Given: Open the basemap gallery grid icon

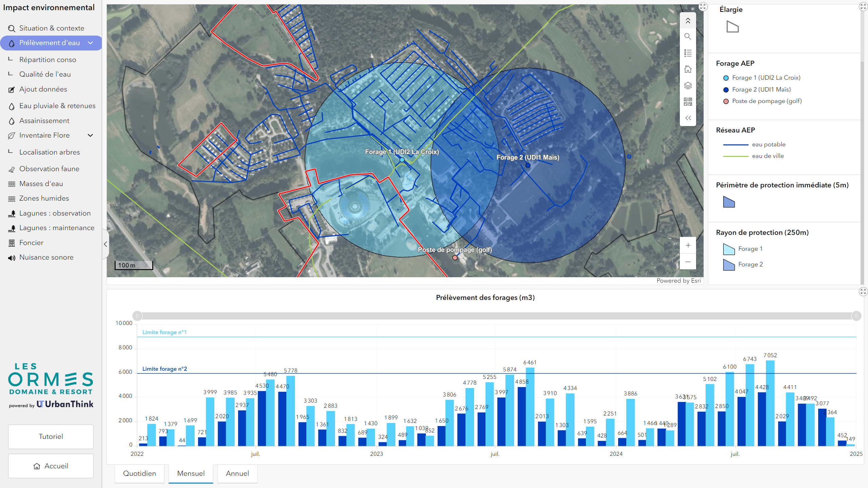Looking at the screenshot, I should tap(688, 102).
